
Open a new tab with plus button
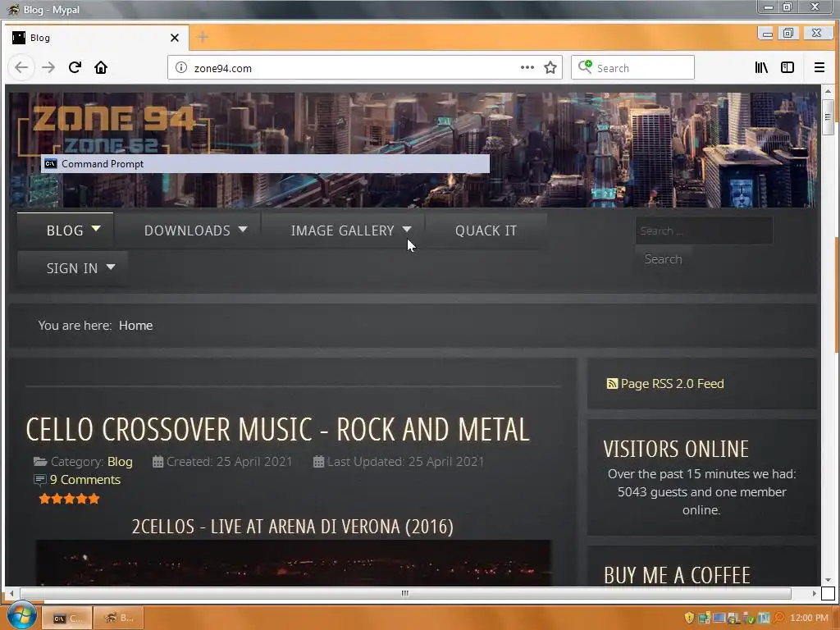(203, 37)
